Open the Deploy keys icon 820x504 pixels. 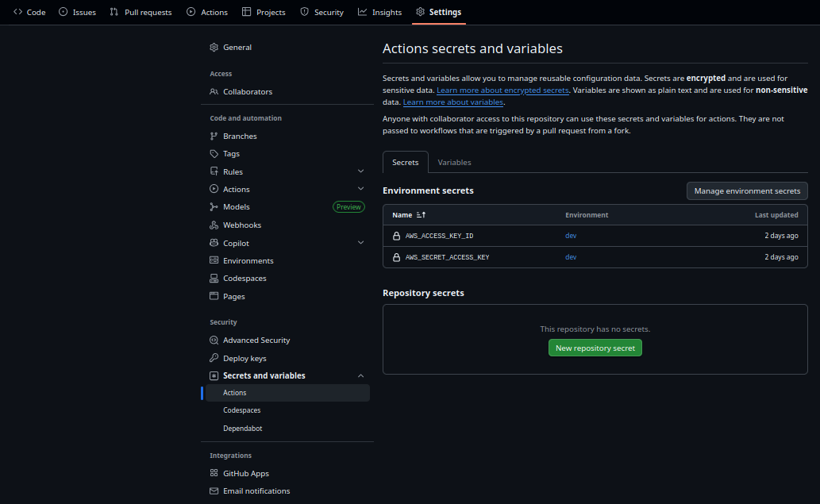(213, 358)
